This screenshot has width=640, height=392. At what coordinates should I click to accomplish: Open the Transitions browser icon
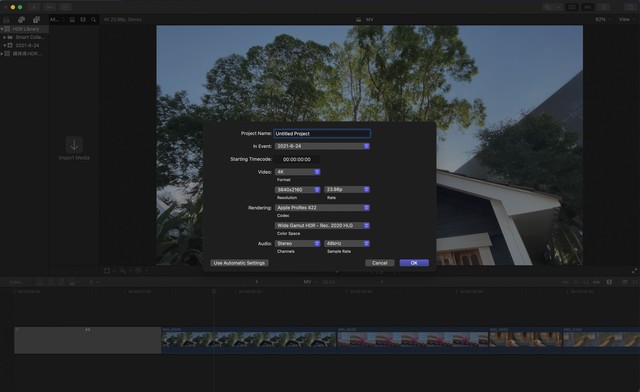(635, 282)
